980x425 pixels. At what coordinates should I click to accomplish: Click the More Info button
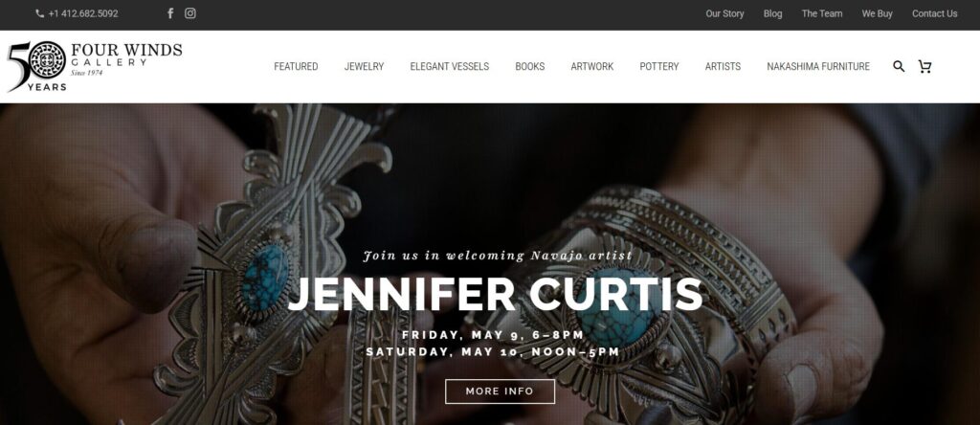[x=500, y=391]
